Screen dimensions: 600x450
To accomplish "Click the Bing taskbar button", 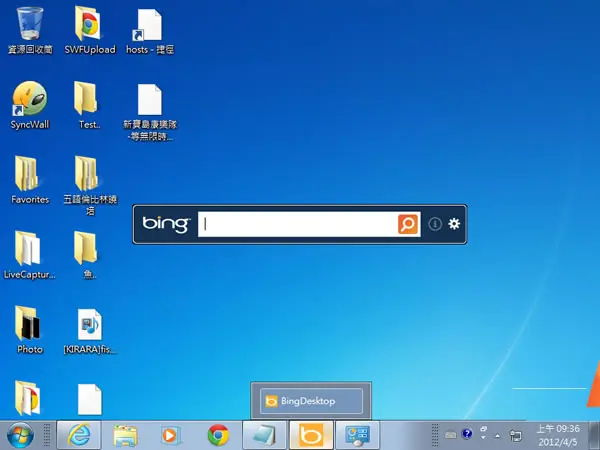I will (x=311, y=435).
